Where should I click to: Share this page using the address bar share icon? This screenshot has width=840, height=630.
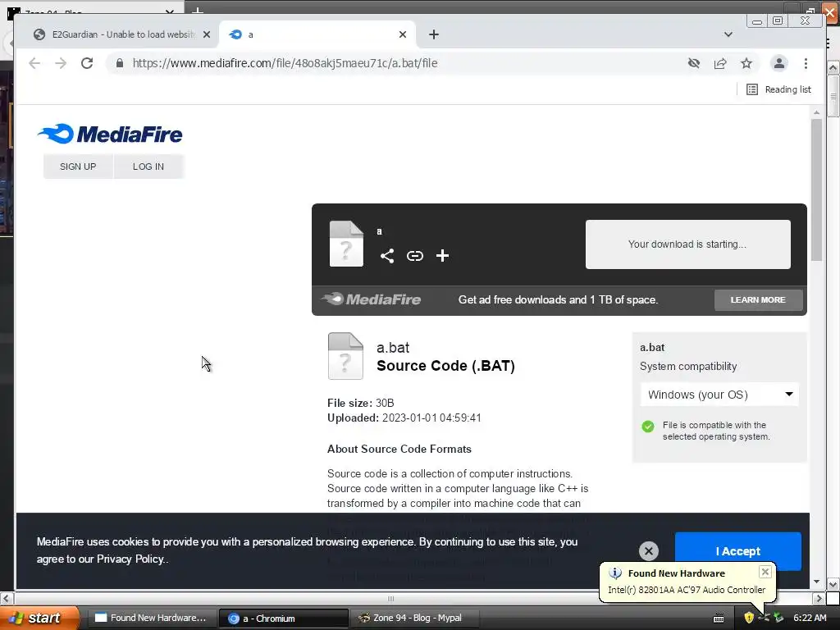click(720, 63)
